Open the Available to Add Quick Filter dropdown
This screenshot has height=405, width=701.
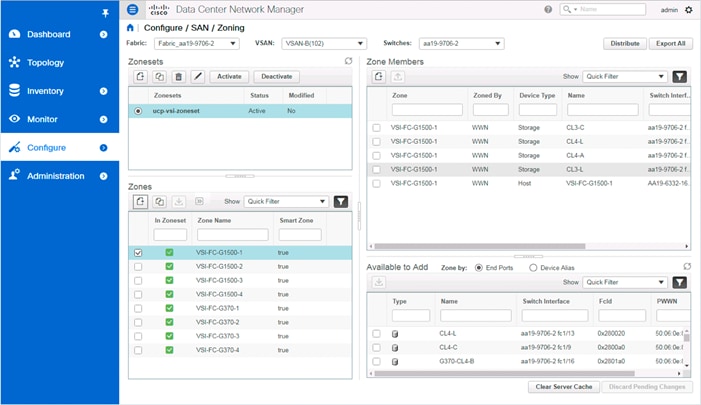tap(625, 282)
